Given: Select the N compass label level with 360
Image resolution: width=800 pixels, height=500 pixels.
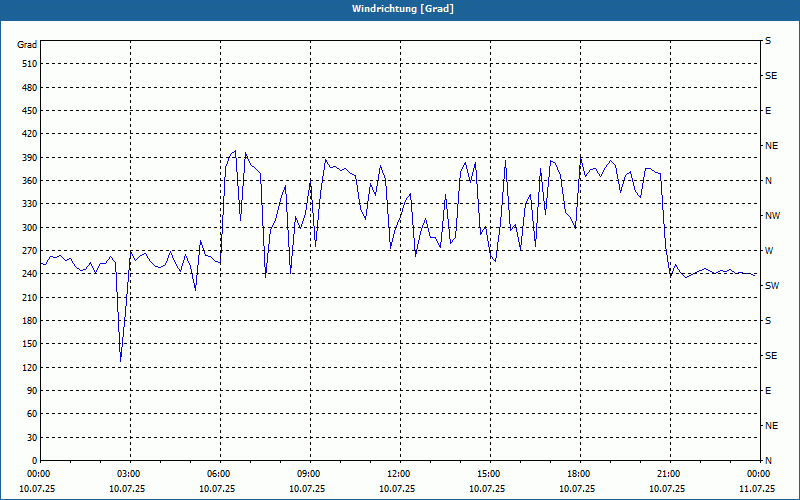Looking at the screenshot, I should click(768, 181).
